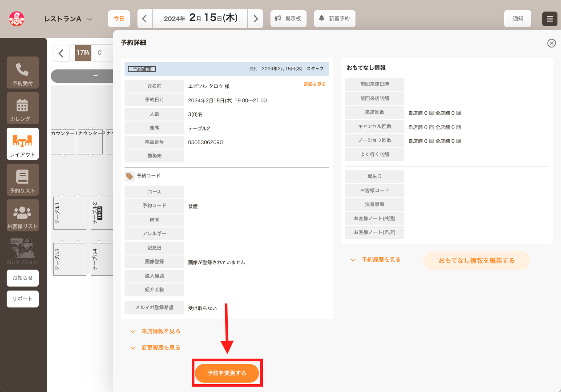561x392 pixels.
Task: Click phone number 05053062090
Action: [206, 142]
